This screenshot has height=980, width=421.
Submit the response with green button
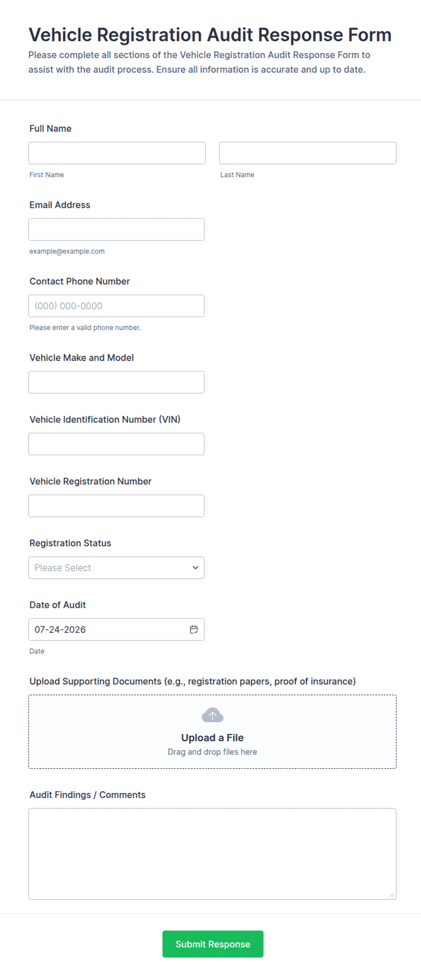(x=213, y=944)
